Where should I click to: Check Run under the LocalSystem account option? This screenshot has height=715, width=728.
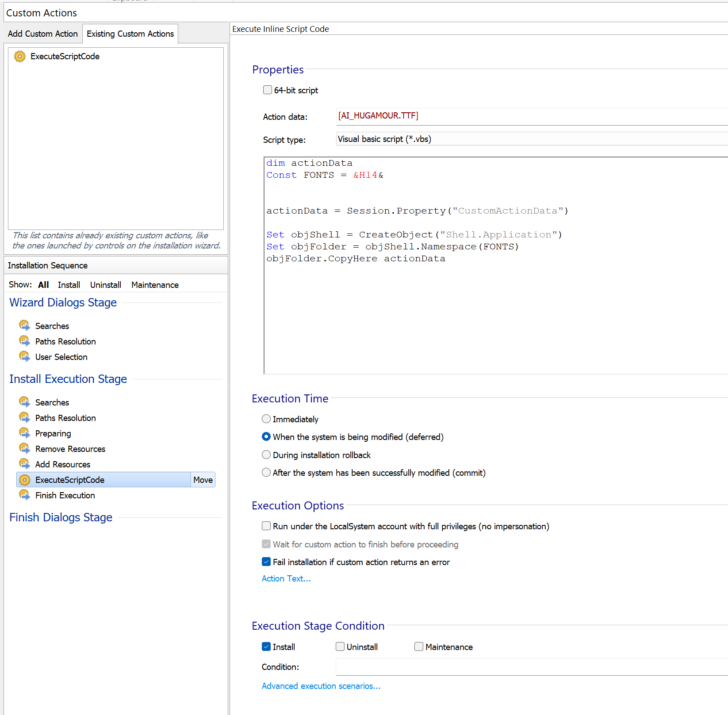pyautogui.click(x=266, y=526)
